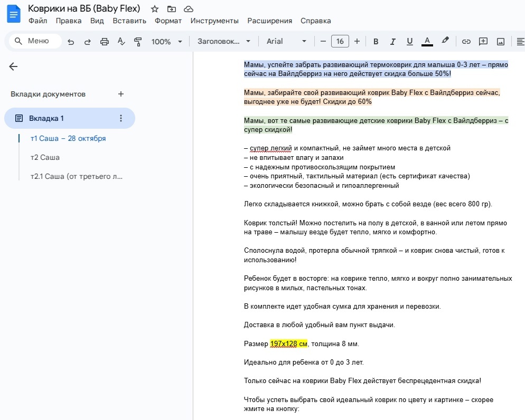Insert a link

point(466,42)
